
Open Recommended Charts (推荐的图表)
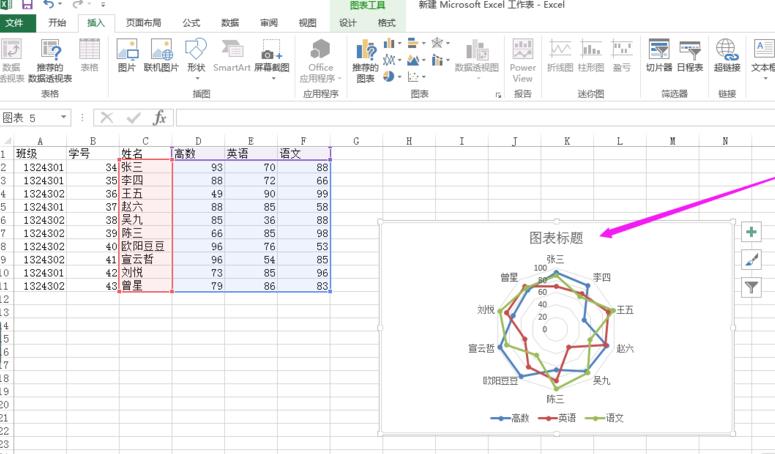click(x=365, y=60)
